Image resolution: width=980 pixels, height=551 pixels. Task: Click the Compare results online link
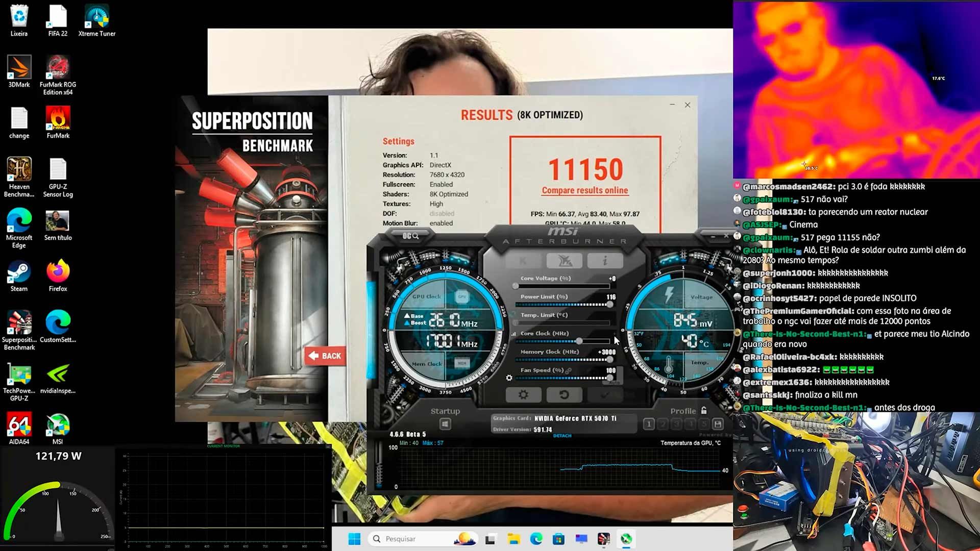[x=584, y=190]
